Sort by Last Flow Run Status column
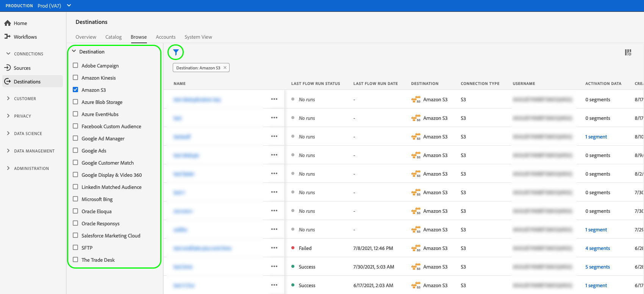This screenshot has width=644, height=294. point(316,83)
